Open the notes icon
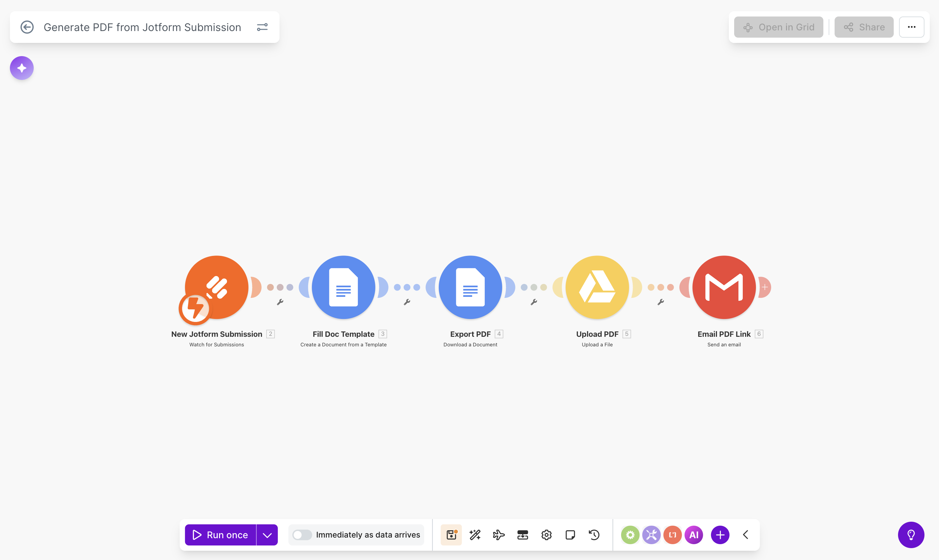Screen dimensions: 939x560 point(570,535)
